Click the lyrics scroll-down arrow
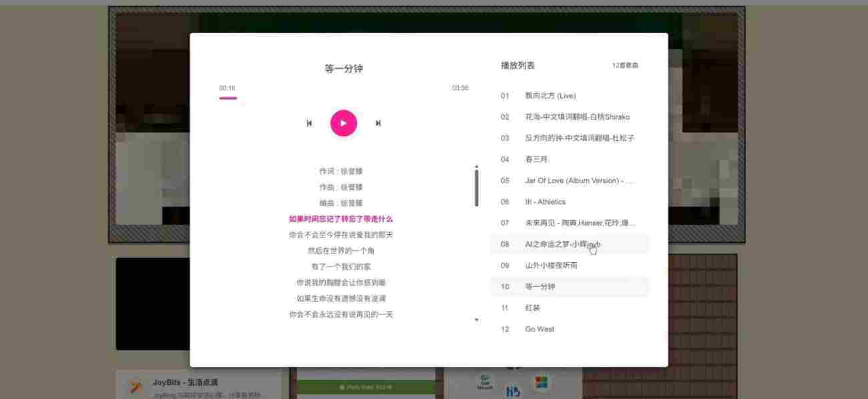The height and width of the screenshot is (399, 868). tap(477, 320)
